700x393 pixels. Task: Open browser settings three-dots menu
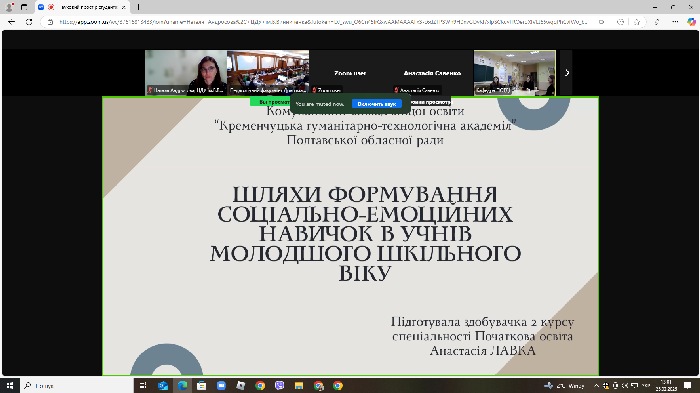(x=675, y=22)
